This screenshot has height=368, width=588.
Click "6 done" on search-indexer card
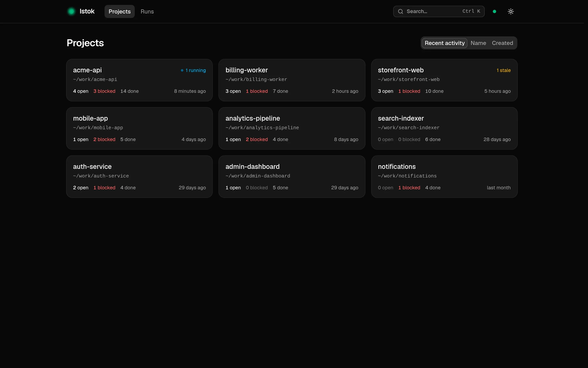coord(433,139)
